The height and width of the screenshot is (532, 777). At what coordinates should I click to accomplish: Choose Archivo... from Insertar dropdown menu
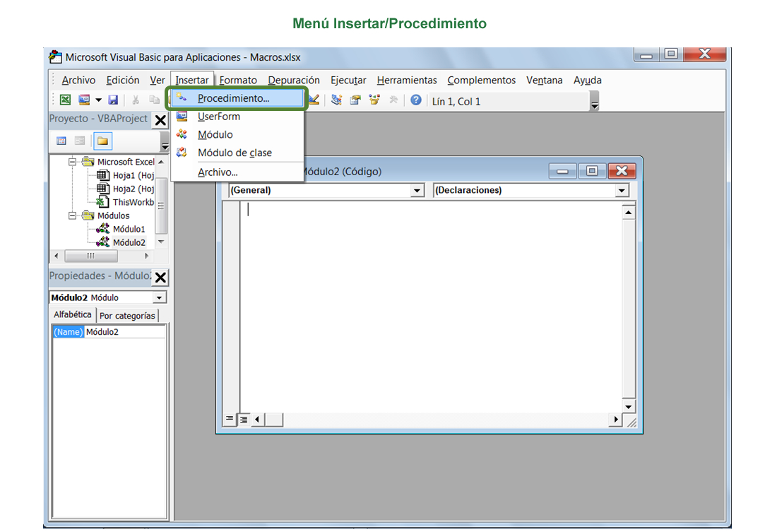pyautogui.click(x=237, y=172)
